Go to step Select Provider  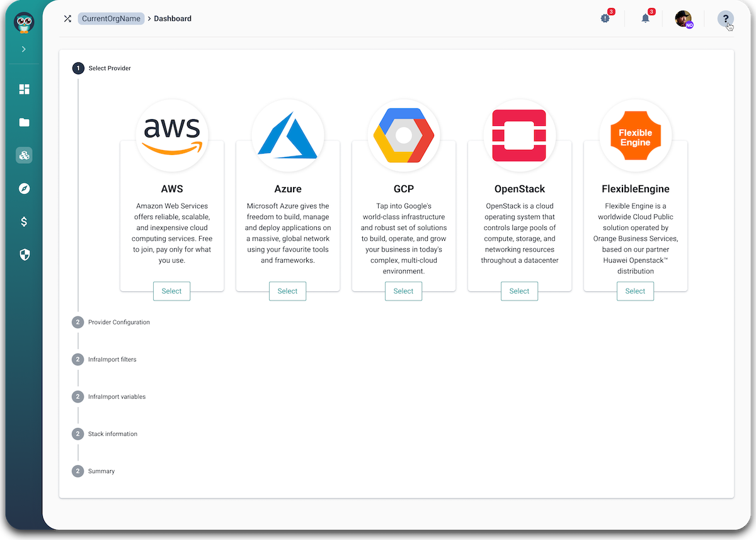coord(102,68)
